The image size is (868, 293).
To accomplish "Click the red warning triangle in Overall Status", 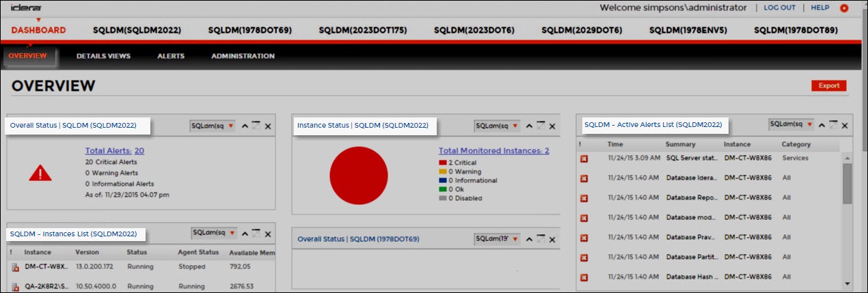I will (x=40, y=173).
